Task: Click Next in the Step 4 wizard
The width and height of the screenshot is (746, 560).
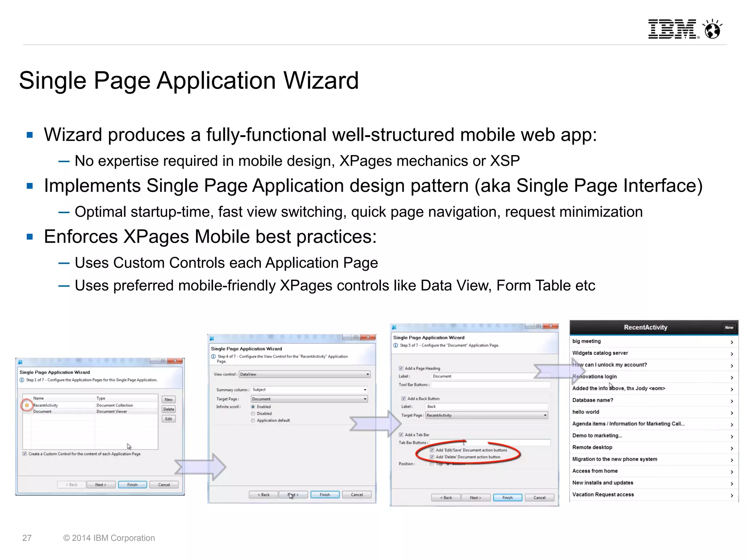Action: point(294,494)
